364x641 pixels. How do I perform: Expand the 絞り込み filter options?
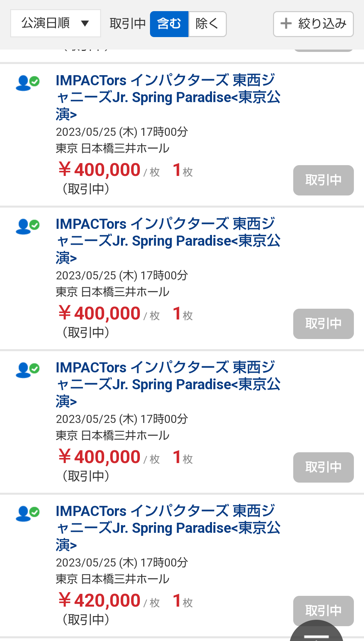coord(313,24)
